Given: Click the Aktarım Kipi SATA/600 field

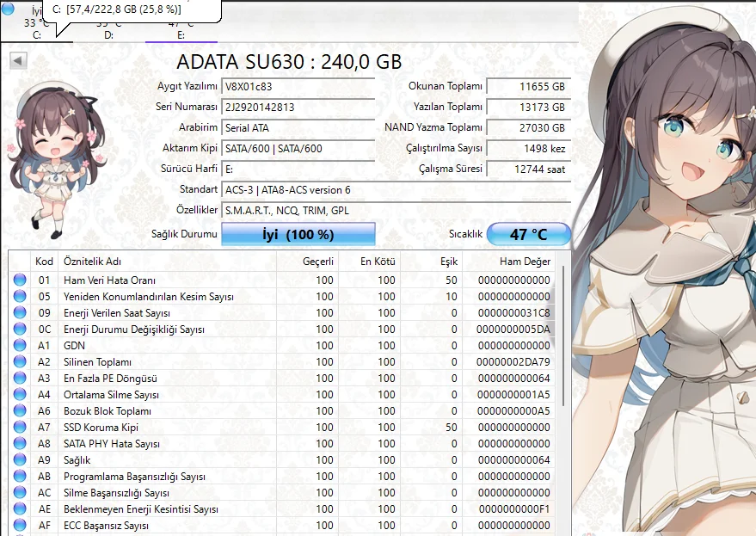Looking at the screenshot, I should (x=298, y=149).
